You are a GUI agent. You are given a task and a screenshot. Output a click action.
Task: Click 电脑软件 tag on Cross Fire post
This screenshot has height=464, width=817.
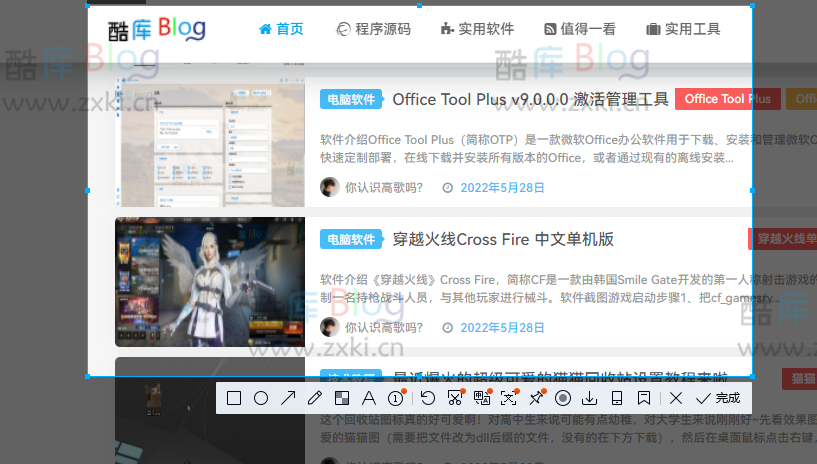pos(351,239)
